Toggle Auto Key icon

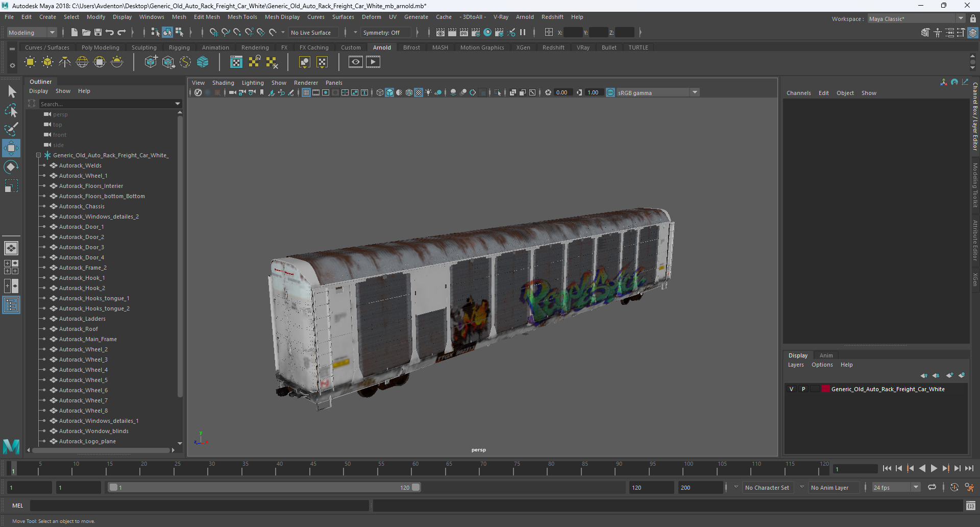tap(954, 487)
